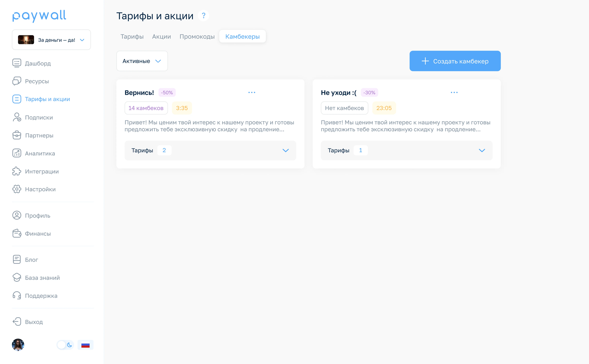This screenshot has width=589, height=364.
Task: Open the project selector За деньги — да!
Action: point(51,40)
